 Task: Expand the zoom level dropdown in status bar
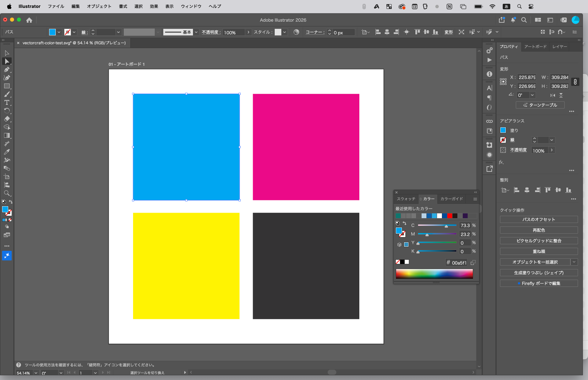point(36,373)
